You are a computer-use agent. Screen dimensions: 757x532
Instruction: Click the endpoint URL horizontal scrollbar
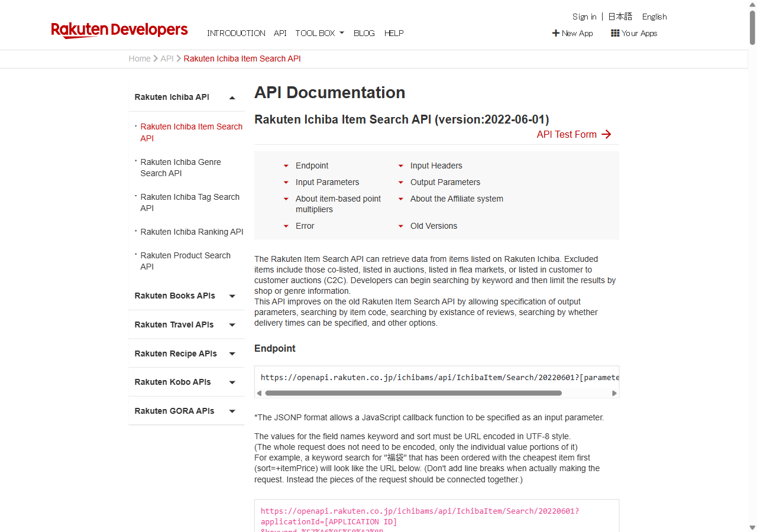point(413,393)
